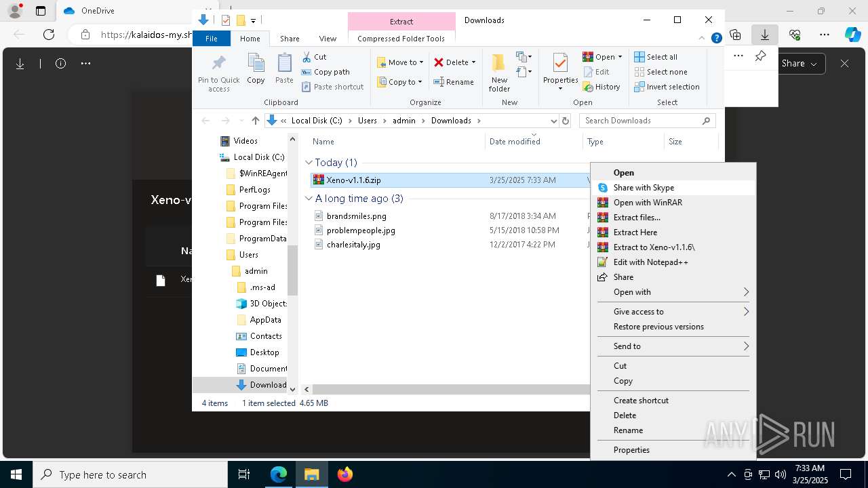Viewport: 868px width, 488px height.
Task: Open History in the ribbon
Action: click(x=601, y=87)
